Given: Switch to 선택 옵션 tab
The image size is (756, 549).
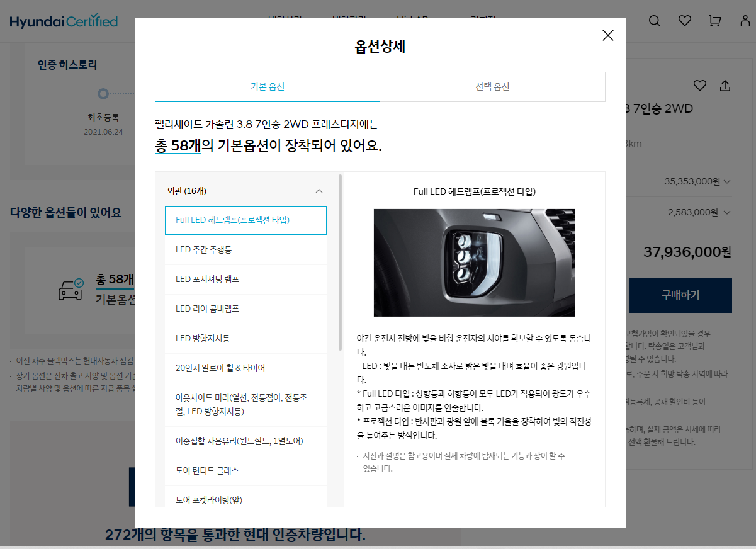Looking at the screenshot, I should tap(492, 87).
